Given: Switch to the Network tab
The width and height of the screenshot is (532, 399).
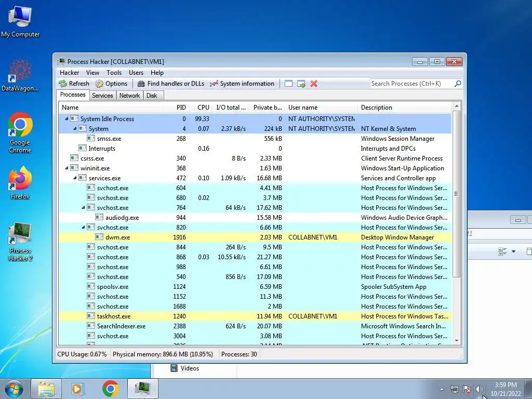Looking at the screenshot, I should pos(129,96).
